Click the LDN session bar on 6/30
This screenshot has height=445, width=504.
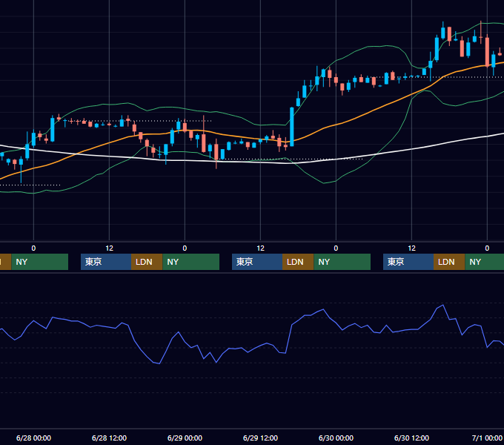tap(449, 262)
